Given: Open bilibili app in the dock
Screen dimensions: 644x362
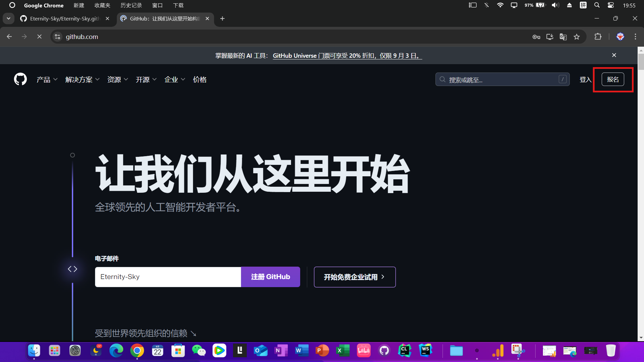Looking at the screenshot, I should (x=364, y=351).
